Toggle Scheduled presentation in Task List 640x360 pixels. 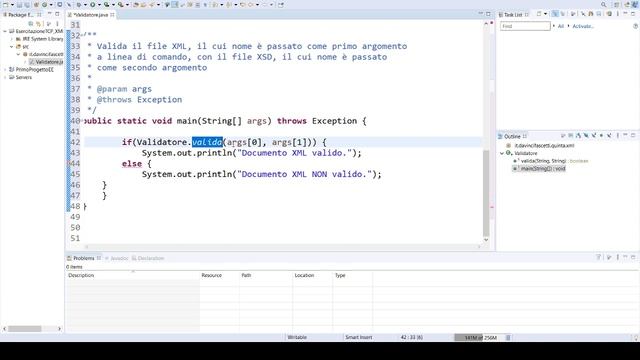tap(563, 14)
